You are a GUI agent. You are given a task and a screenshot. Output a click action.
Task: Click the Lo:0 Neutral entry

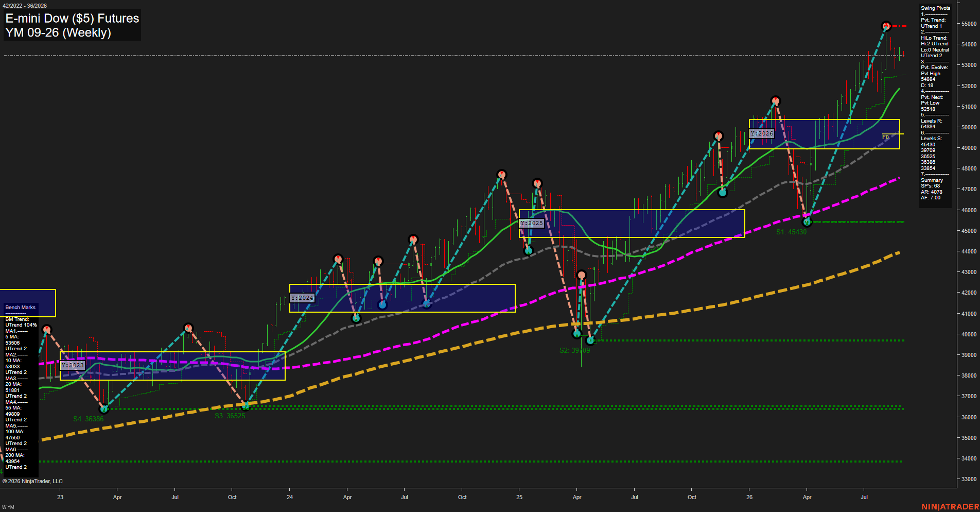(x=935, y=50)
